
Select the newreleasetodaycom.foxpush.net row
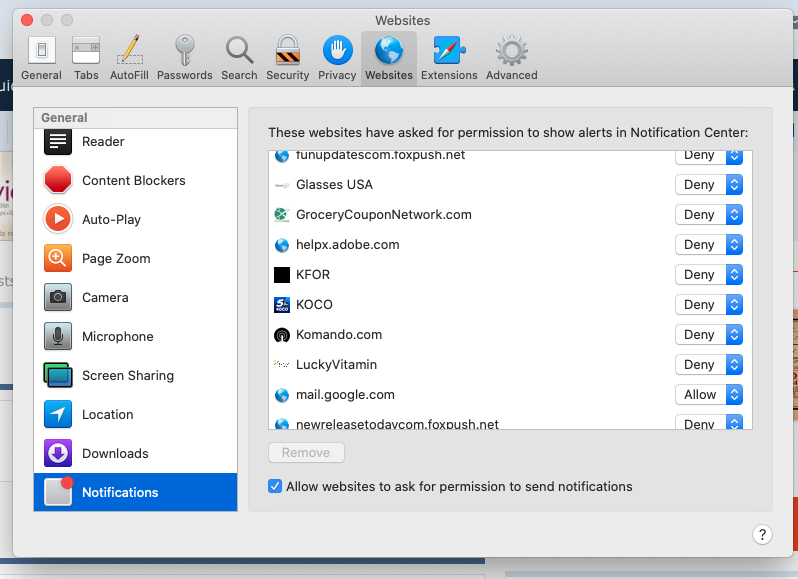510,421
